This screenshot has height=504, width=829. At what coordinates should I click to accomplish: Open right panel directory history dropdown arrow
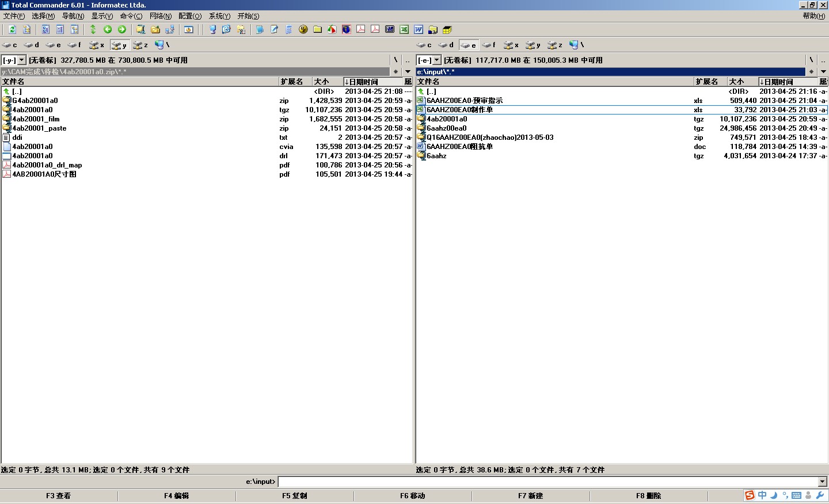[x=823, y=72]
